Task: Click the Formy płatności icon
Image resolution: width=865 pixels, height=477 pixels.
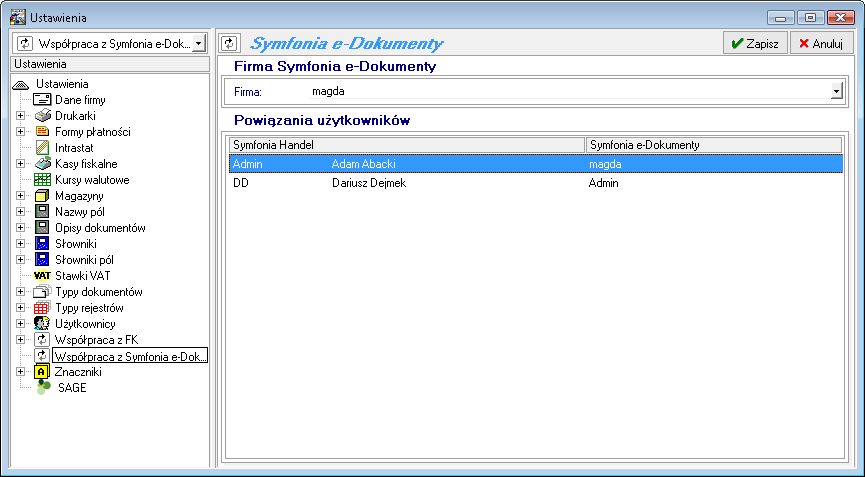Action: pos(42,132)
